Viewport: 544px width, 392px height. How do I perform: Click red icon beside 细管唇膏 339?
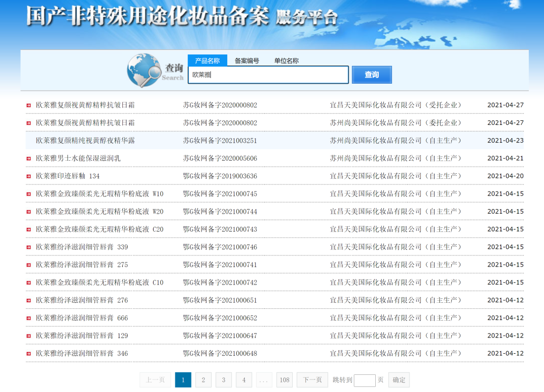[29, 247]
